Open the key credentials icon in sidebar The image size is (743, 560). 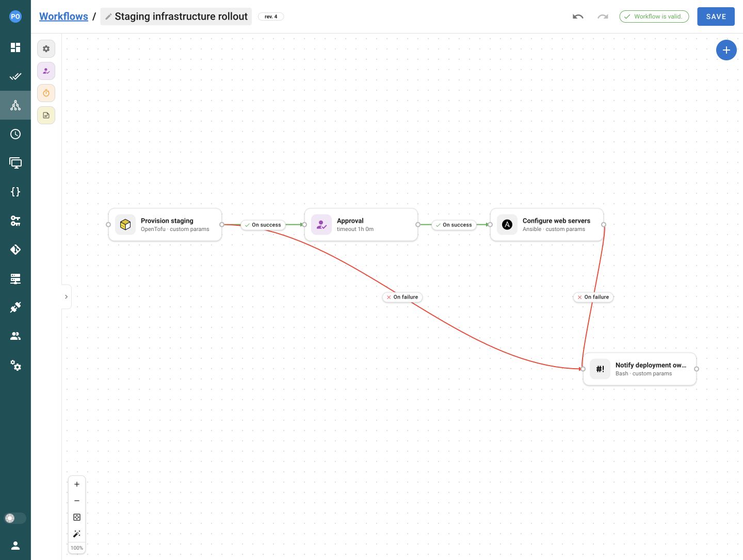pos(15,221)
